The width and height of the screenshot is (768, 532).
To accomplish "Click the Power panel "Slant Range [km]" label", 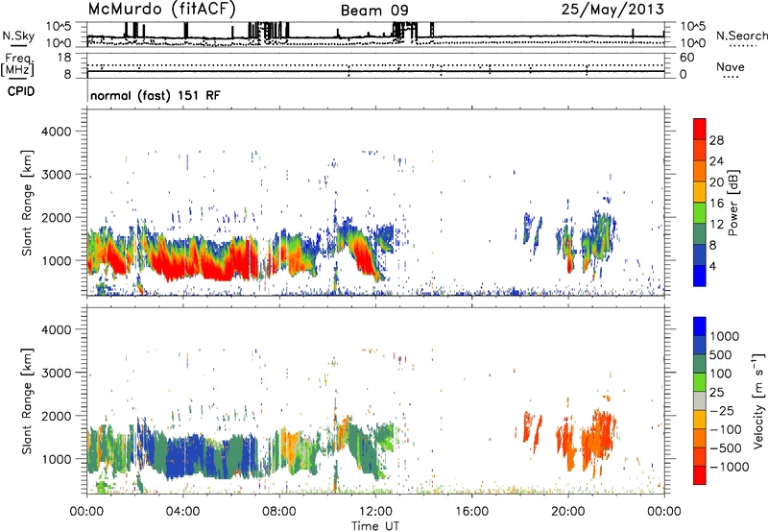I will click(x=27, y=203).
